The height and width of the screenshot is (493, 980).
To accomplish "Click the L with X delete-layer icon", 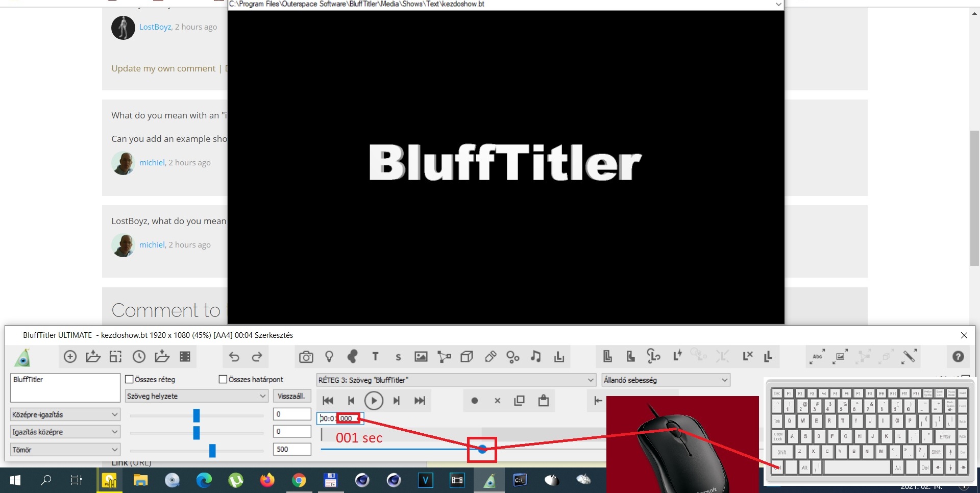I will pyautogui.click(x=748, y=356).
